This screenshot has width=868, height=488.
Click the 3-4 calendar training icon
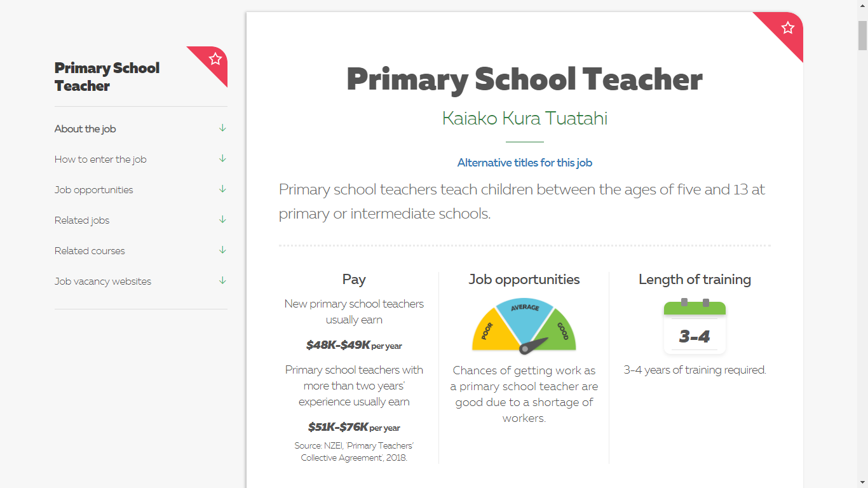(695, 327)
